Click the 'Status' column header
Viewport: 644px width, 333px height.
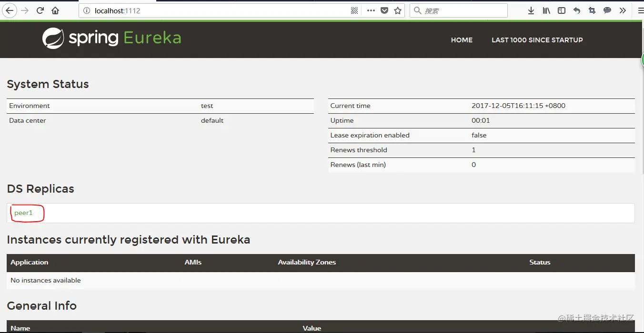click(x=540, y=262)
